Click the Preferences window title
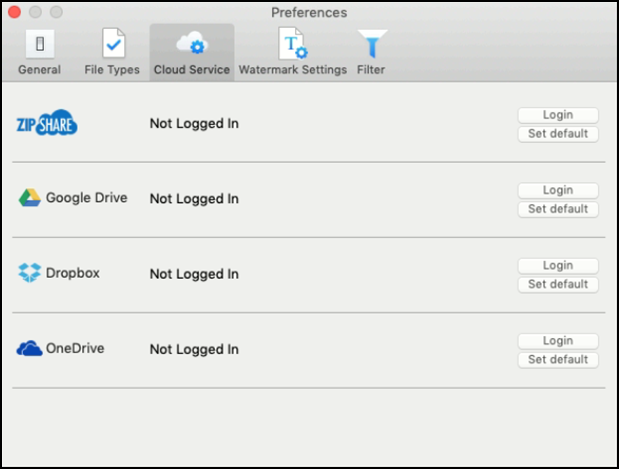Image resolution: width=619 pixels, height=469 pixels. 309,13
